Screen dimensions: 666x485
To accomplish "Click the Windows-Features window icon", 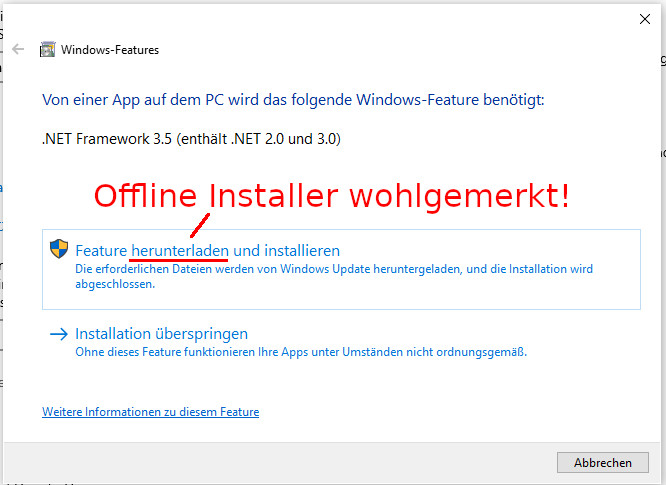I will point(47,49).
